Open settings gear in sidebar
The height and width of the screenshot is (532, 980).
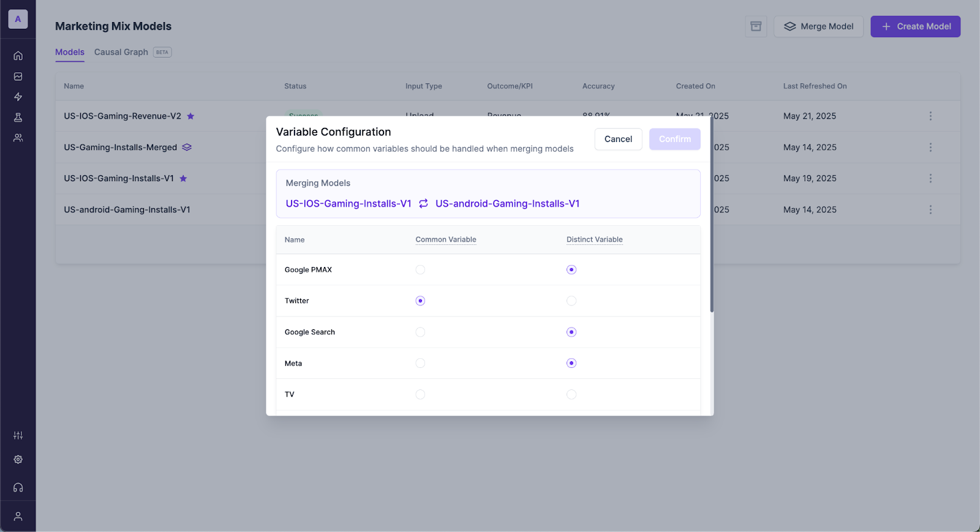[x=18, y=460]
